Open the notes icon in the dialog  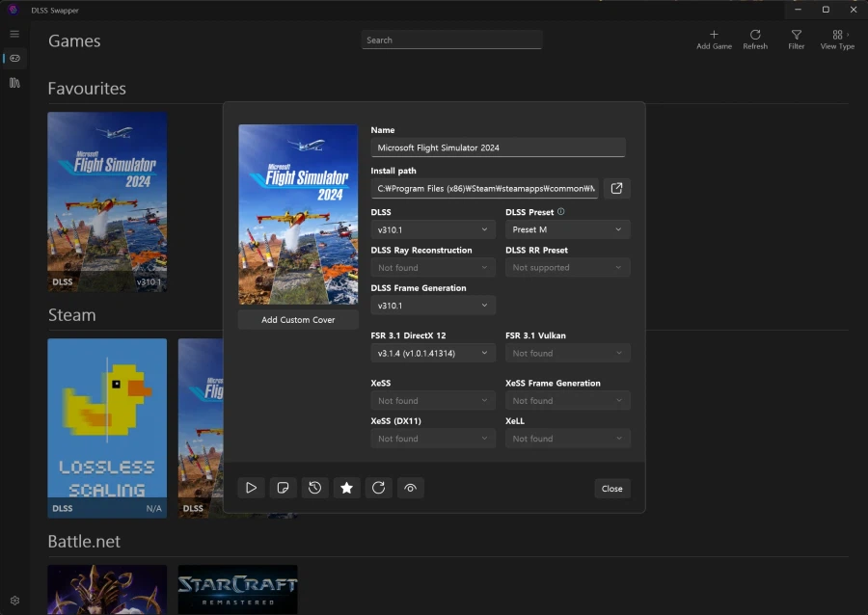[283, 488]
